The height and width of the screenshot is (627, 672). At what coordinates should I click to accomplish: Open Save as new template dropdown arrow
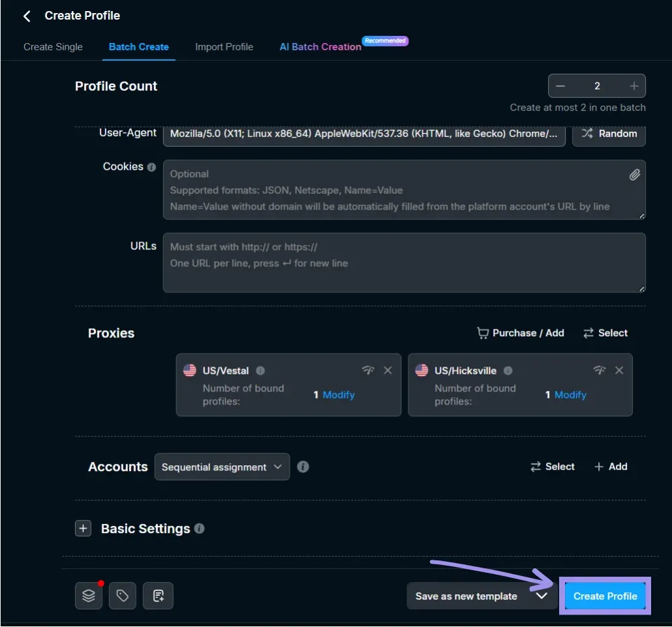(542, 596)
